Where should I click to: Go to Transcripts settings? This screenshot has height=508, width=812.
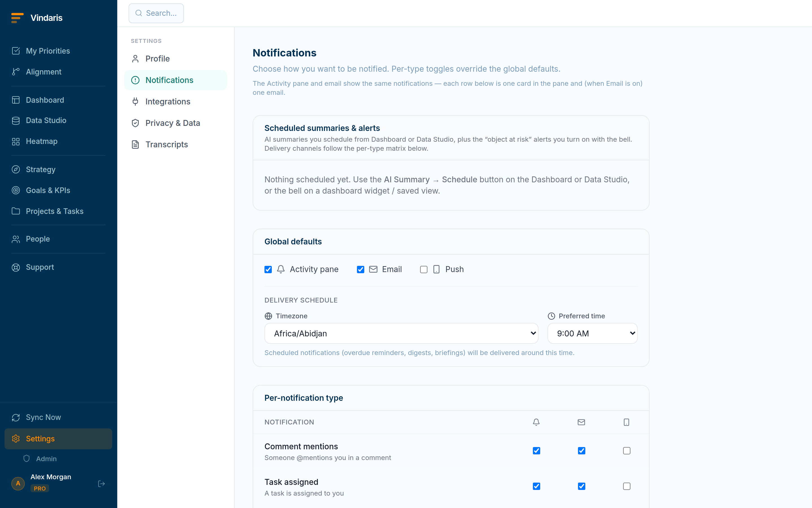click(175, 144)
